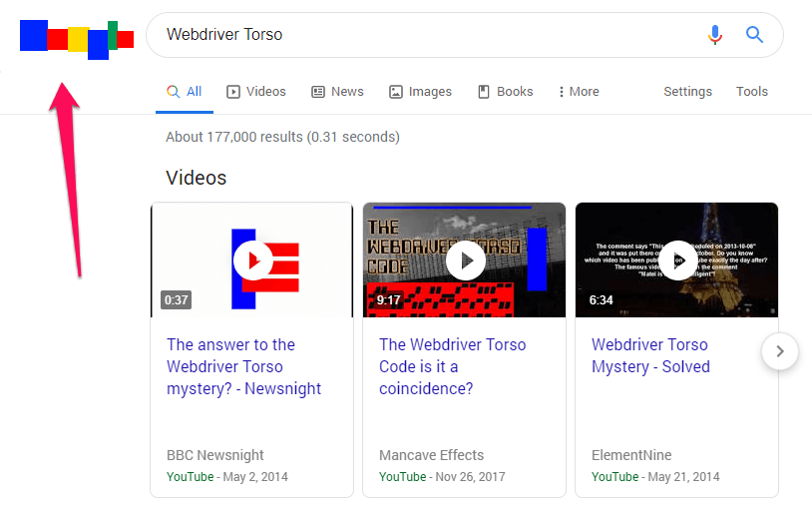The image size is (812, 514).
Task: Click the Videos section heading
Action: click(x=197, y=178)
